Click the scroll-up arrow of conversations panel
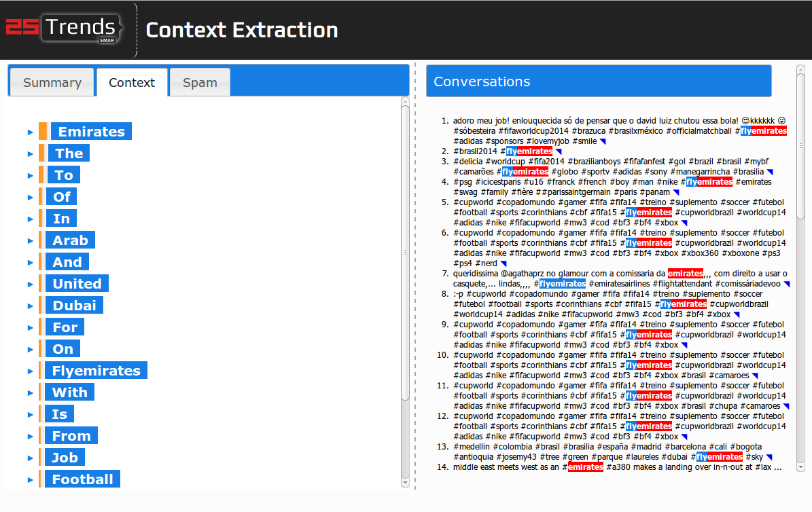Image resolution: width=812 pixels, height=512 pixels. 800,69
